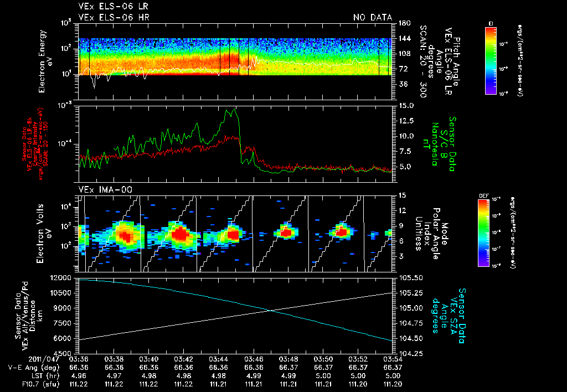
Task: Click the 15.0 nanotesla tick label
Action: click(406, 106)
